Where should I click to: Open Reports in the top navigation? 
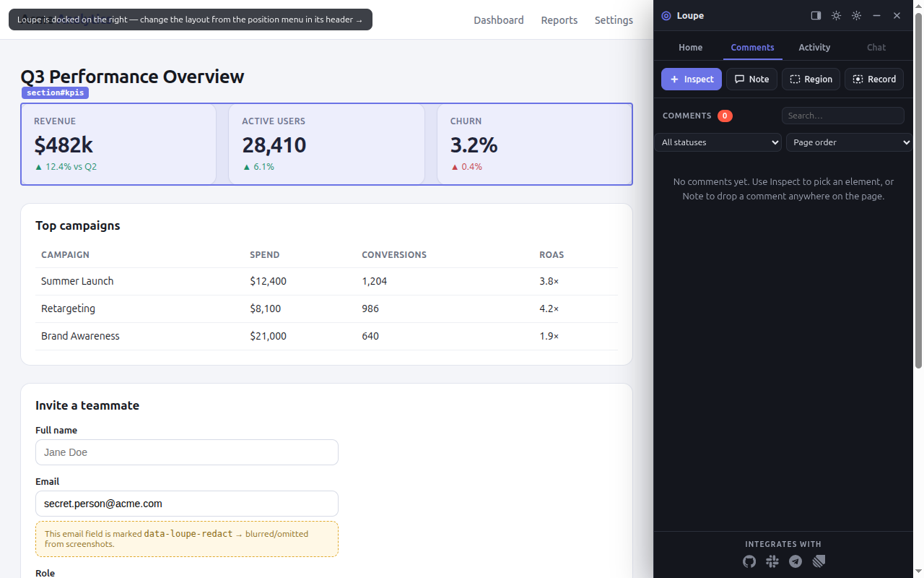pyautogui.click(x=559, y=20)
